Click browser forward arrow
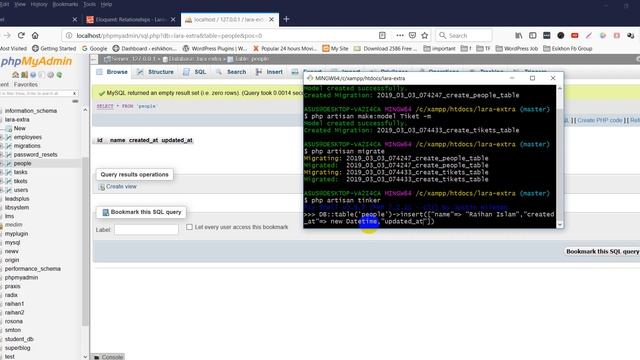 pyautogui.click(x=7, y=36)
